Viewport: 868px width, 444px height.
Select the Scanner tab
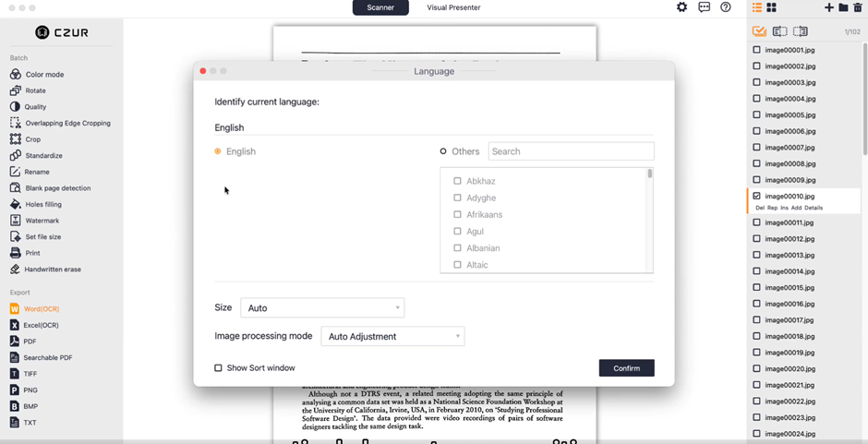click(380, 7)
